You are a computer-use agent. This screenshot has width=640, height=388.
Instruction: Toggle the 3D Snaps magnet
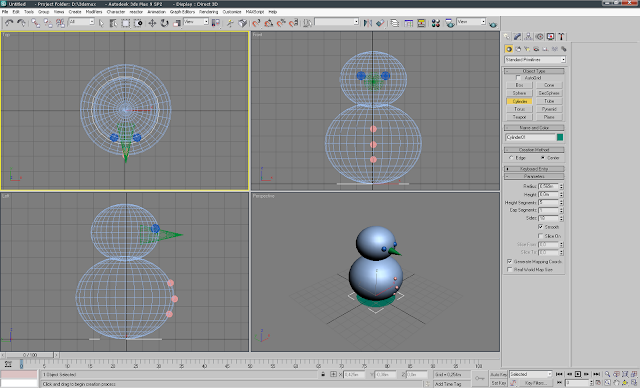[256, 23]
